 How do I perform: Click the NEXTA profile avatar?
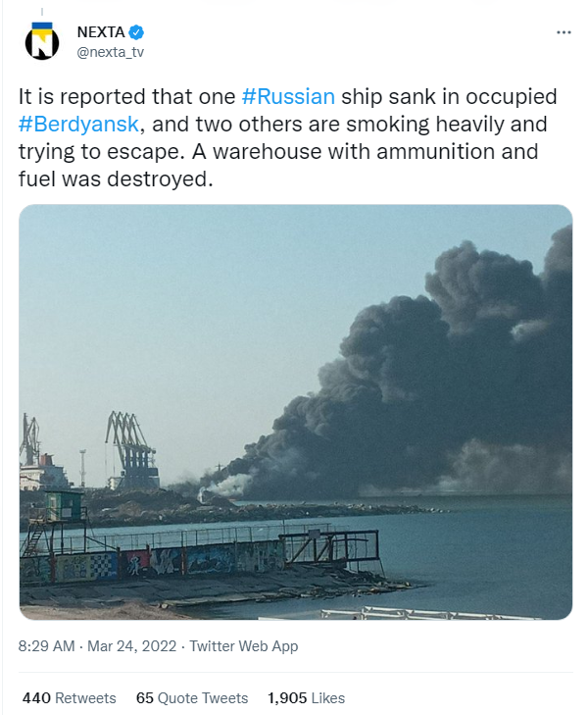(40, 40)
